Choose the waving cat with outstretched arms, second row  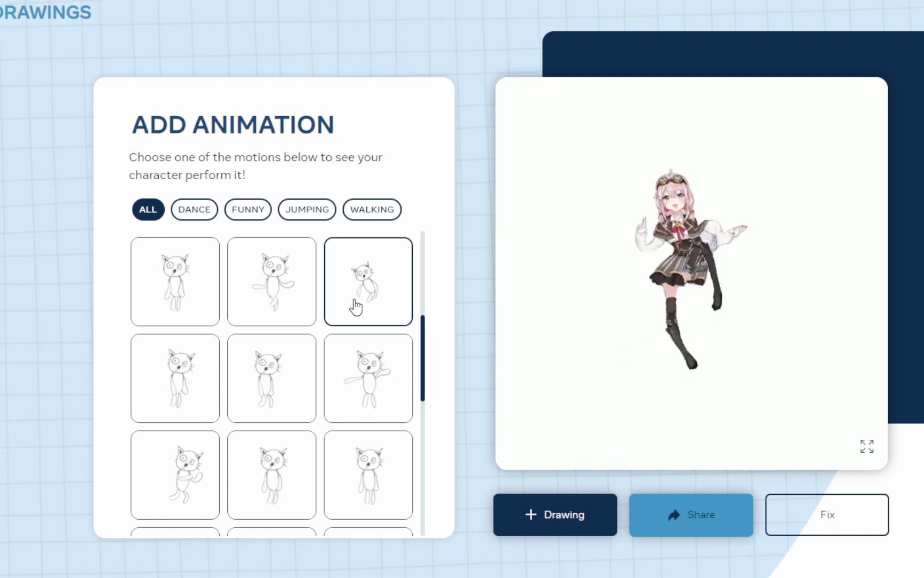[x=368, y=378]
